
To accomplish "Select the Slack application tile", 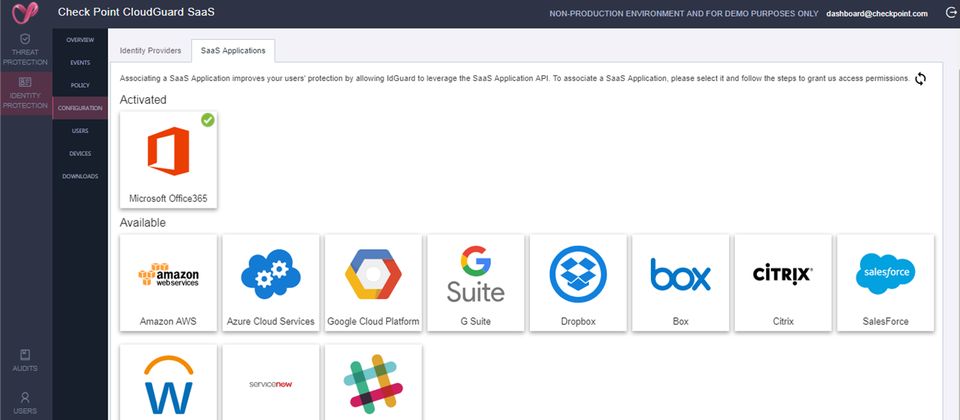I will tap(373, 382).
